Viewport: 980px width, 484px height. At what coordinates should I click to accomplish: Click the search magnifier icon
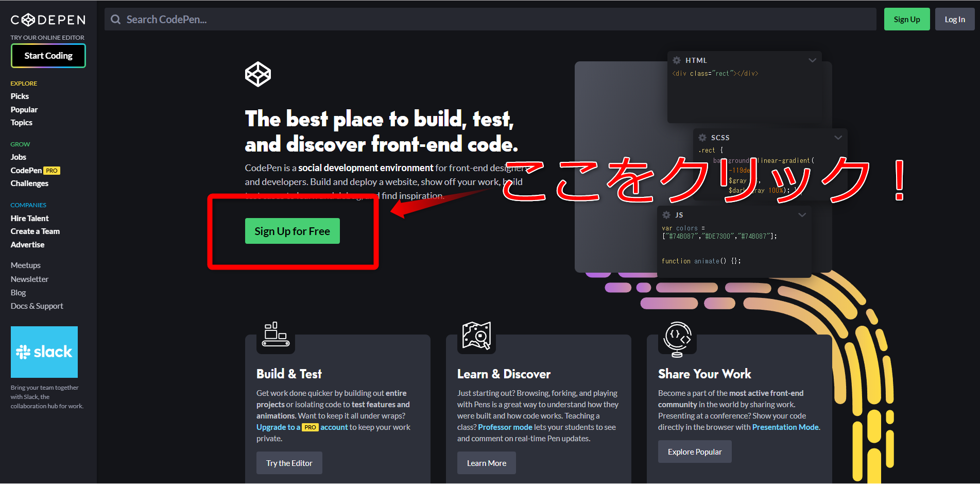(x=115, y=19)
